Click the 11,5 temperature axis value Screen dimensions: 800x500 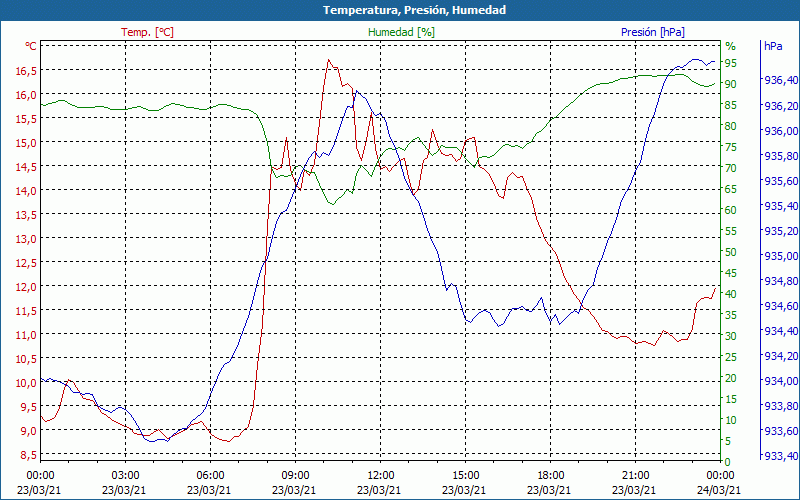[x=26, y=310]
